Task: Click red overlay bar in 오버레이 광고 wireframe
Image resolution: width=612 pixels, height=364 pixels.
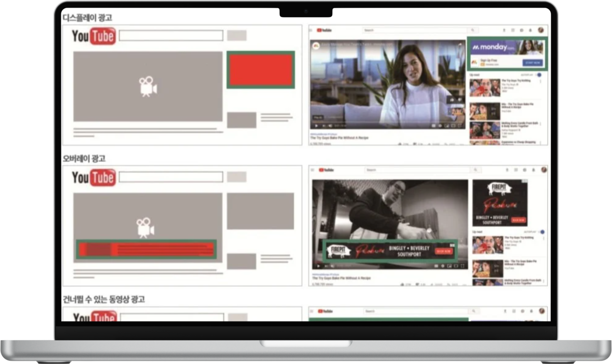Action: (146, 249)
